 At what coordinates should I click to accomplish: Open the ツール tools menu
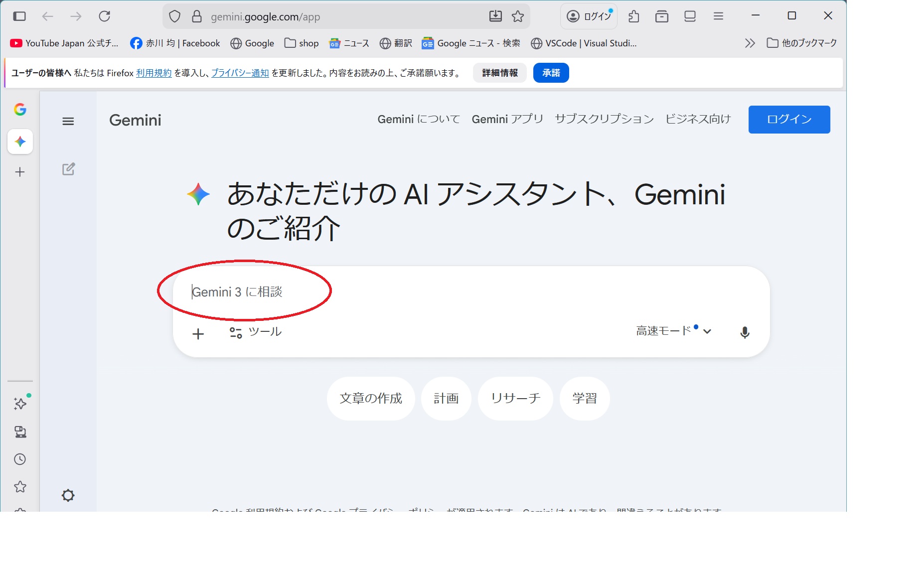click(x=256, y=332)
